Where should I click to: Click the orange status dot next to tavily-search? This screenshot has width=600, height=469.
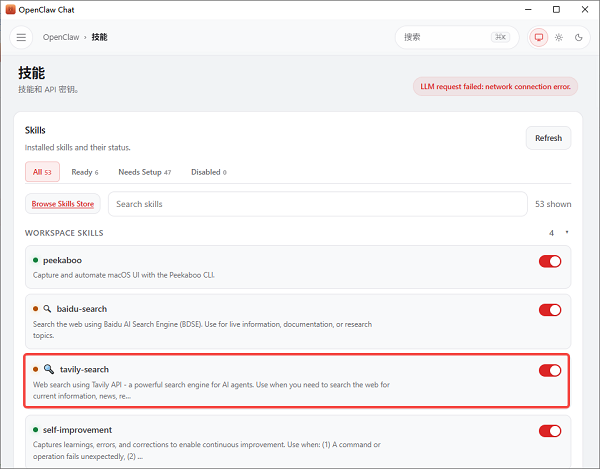pyautogui.click(x=36, y=369)
